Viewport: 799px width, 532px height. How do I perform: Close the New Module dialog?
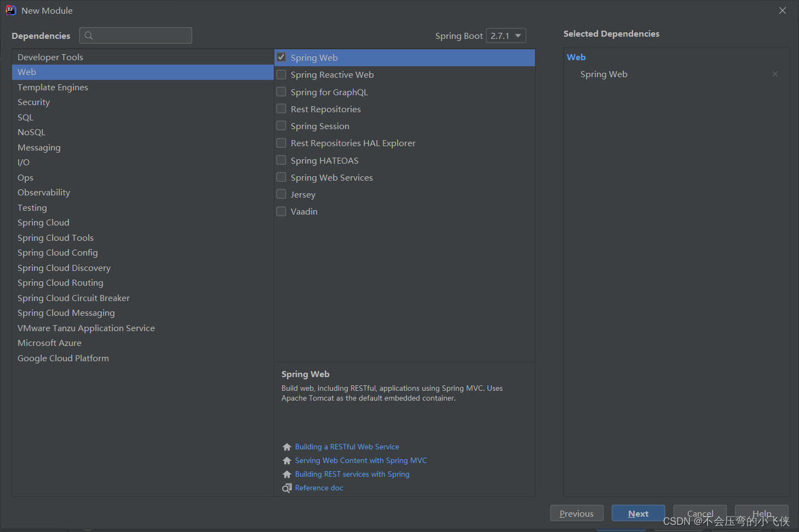[x=783, y=10]
